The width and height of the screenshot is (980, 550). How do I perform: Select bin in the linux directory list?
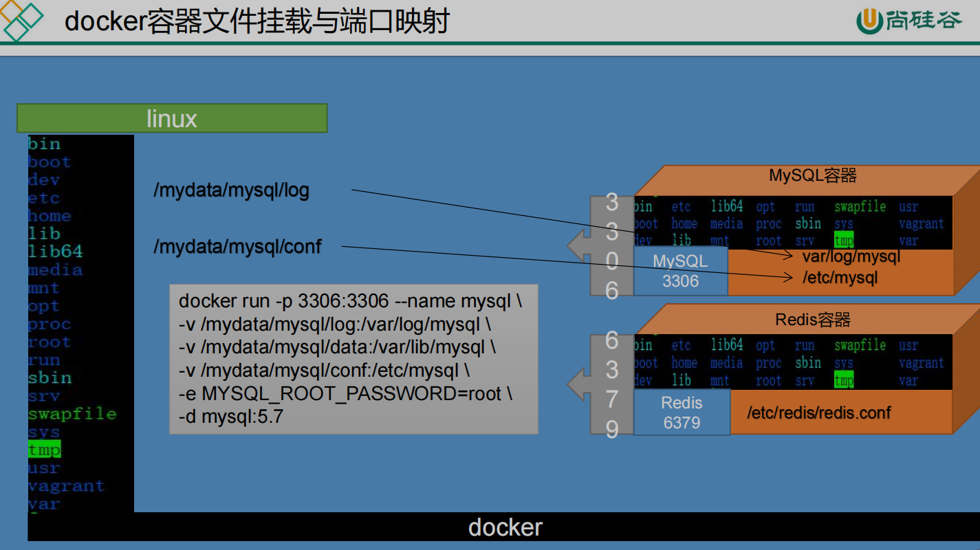(x=44, y=144)
